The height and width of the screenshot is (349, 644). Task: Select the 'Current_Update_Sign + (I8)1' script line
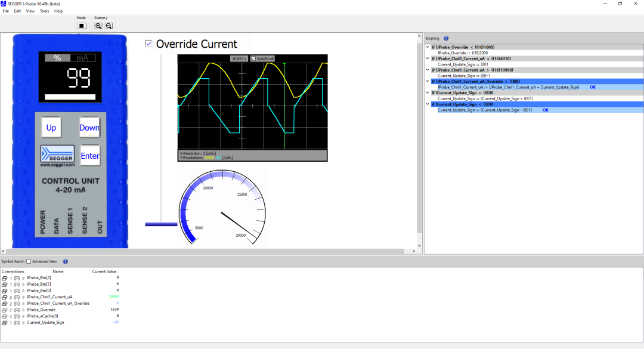point(485,98)
